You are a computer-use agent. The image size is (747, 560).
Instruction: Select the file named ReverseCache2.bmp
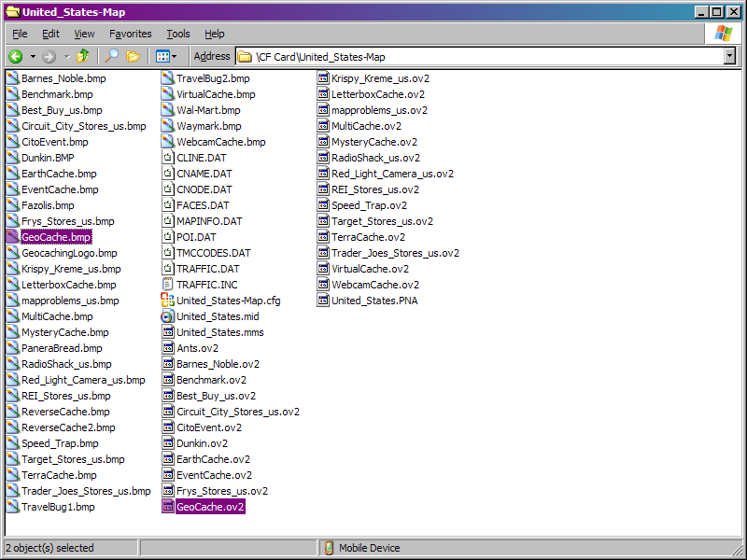(x=68, y=427)
